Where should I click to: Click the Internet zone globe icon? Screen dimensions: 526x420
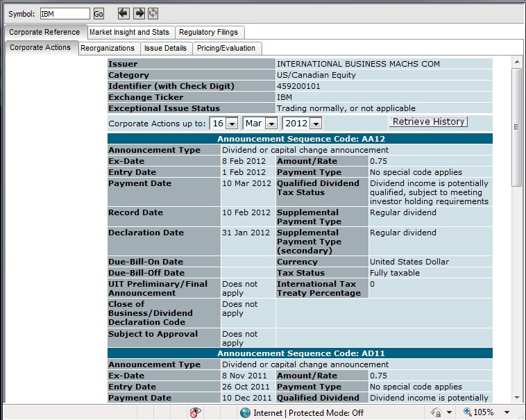tap(245, 412)
